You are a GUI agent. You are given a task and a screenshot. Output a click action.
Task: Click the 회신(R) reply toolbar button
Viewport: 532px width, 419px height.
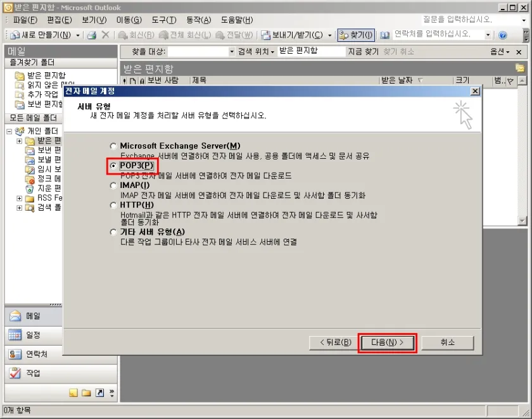tap(136, 35)
